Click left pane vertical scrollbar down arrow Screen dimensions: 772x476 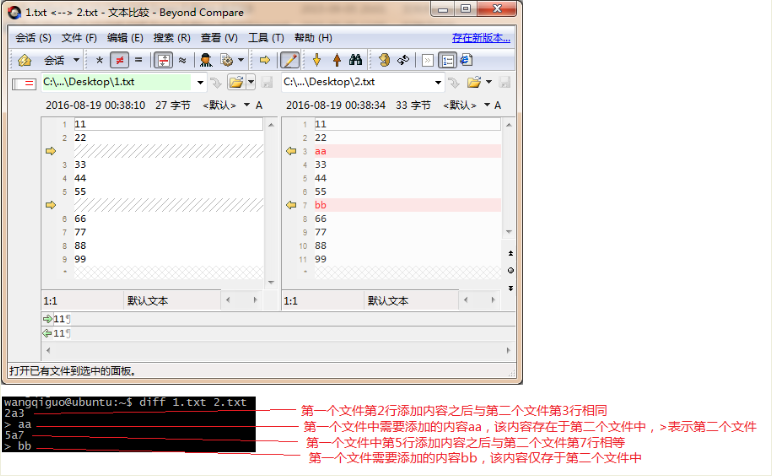(271, 283)
